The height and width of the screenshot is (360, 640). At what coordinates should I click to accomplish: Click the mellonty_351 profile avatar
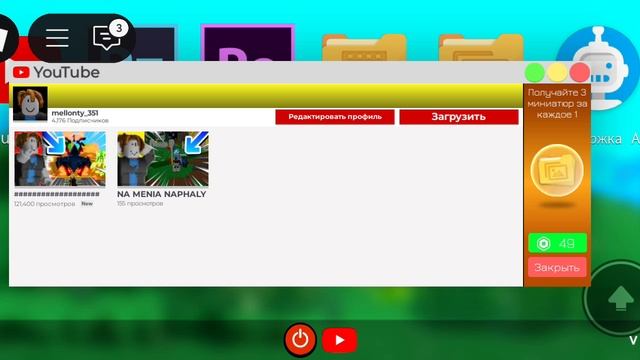pos(30,104)
